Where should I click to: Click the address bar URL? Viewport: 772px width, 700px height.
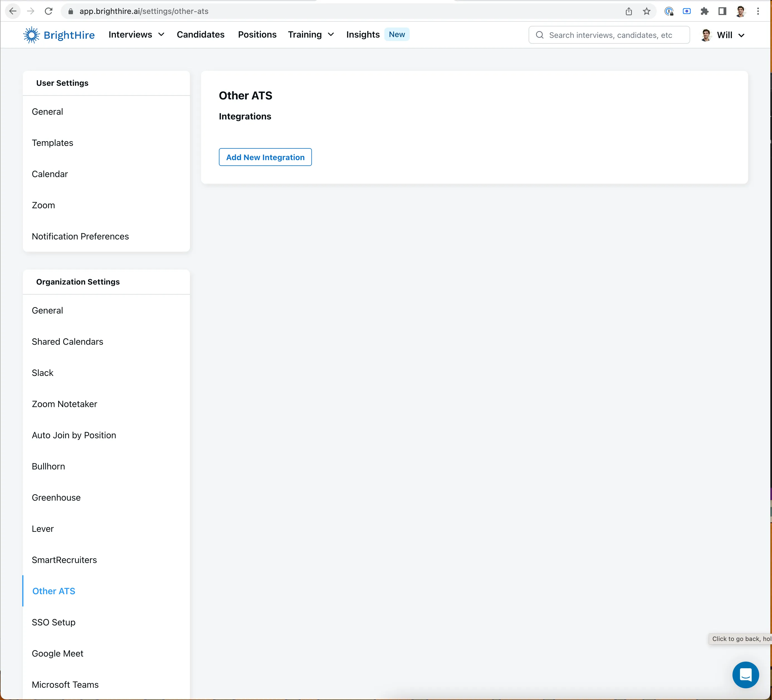point(144,11)
